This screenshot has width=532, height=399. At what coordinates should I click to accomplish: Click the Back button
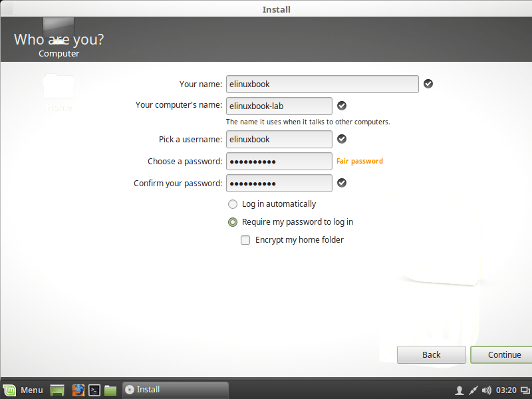431,355
